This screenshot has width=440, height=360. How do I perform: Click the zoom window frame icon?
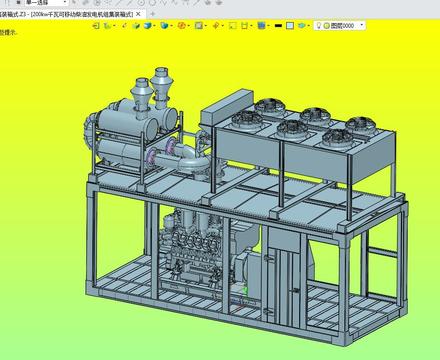tap(233, 26)
